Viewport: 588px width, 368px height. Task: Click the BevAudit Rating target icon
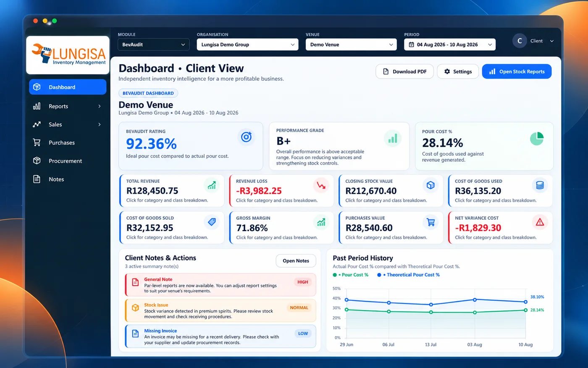pyautogui.click(x=247, y=137)
